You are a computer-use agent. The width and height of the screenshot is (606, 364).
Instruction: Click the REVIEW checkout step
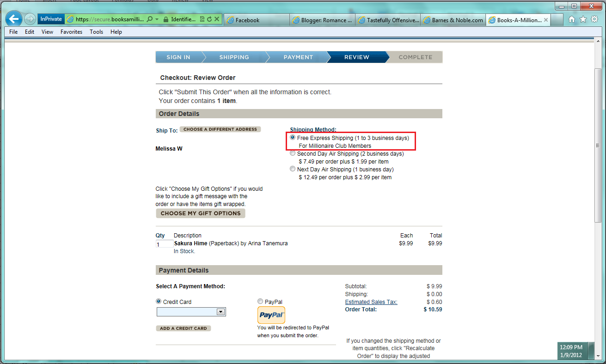[x=357, y=57]
